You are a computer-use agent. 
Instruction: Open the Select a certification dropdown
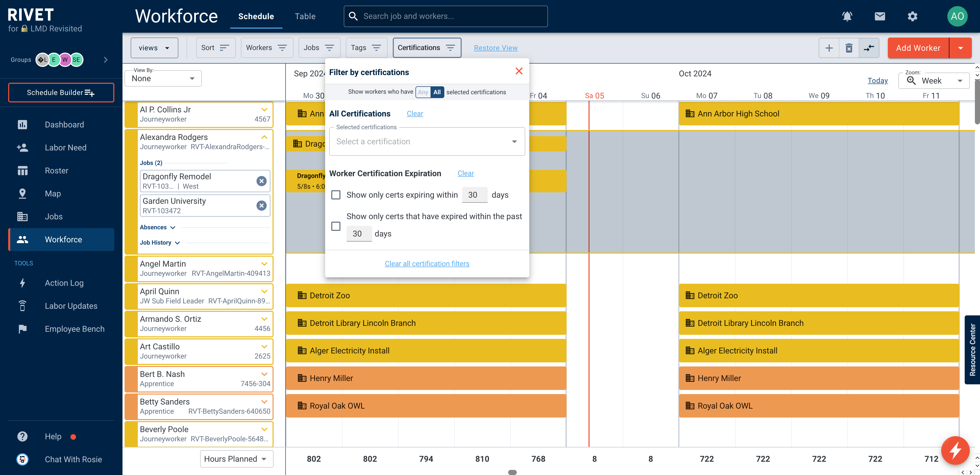pyautogui.click(x=427, y=141)
